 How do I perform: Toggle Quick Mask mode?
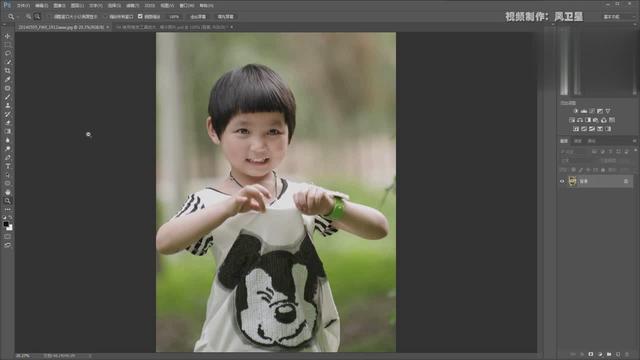(x=7, y=237)
